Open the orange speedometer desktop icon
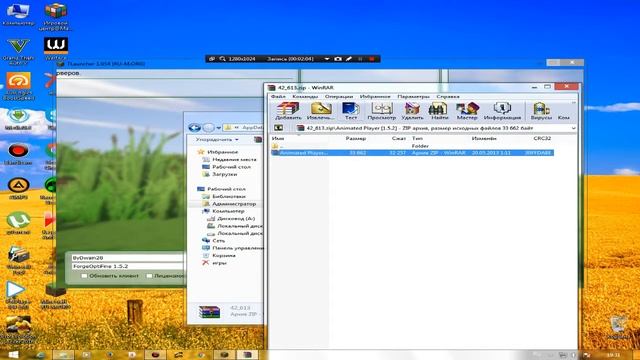The height and width of the screenshot is (360, 640). (x=18, y=86)
